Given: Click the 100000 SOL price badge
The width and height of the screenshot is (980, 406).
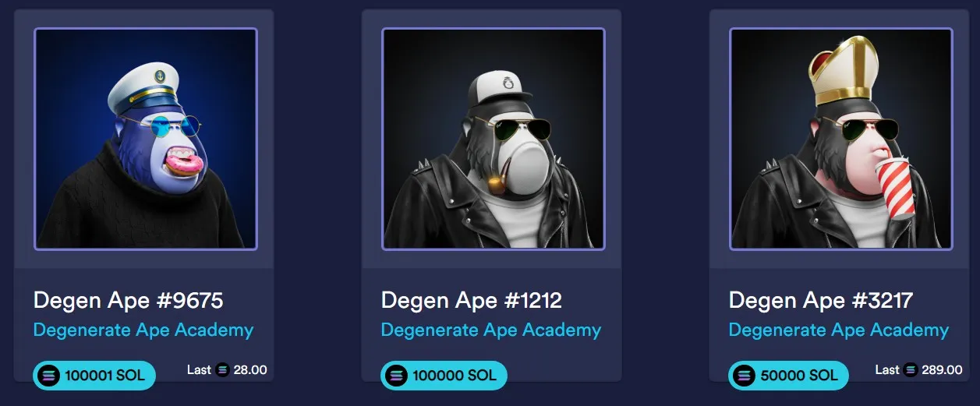Looking at the screenshot, I should click(x=444, y=376).
